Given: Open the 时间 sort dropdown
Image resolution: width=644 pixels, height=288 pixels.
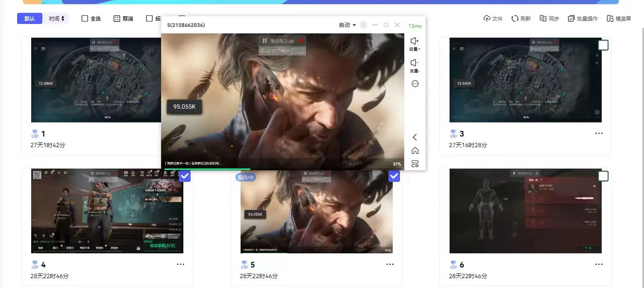Looking at the screenshot, I should 56,18.
